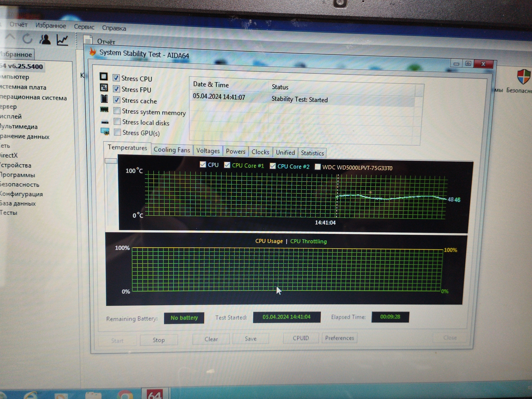532x399 pixels.
Task: Click the Clear button
Action: pyautogui.click(x=211, y=339)
